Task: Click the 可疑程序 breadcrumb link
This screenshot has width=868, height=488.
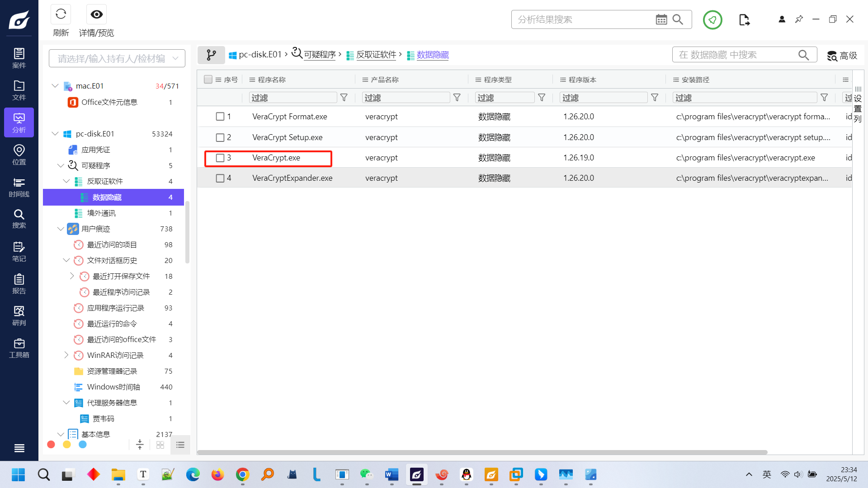Action: [x=320, y=55]
